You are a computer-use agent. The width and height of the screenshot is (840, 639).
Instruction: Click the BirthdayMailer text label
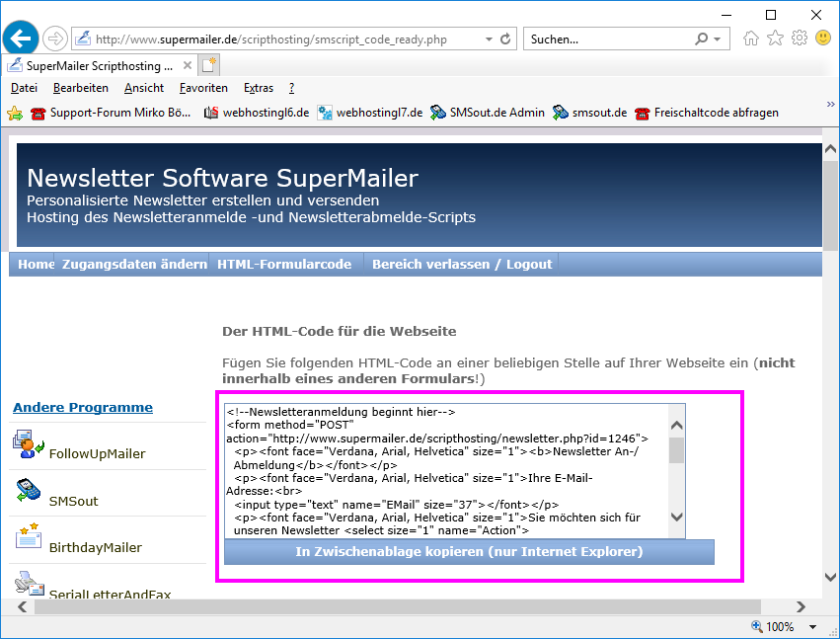[x=96, y=547]
